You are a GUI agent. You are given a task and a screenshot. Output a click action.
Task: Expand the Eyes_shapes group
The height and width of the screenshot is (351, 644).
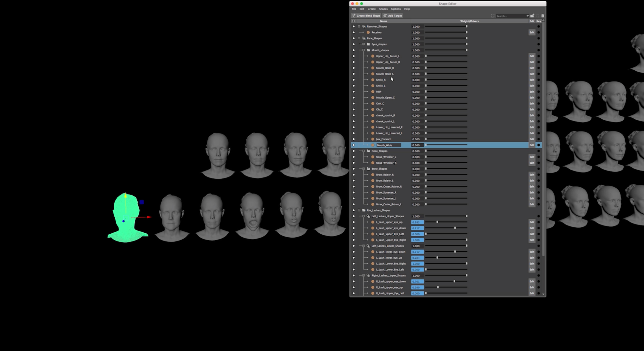pos(363,44)
